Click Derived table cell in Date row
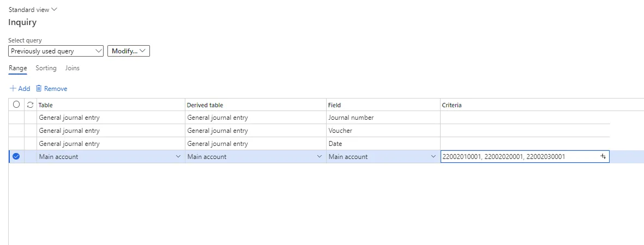 click(x=255, y=144)
